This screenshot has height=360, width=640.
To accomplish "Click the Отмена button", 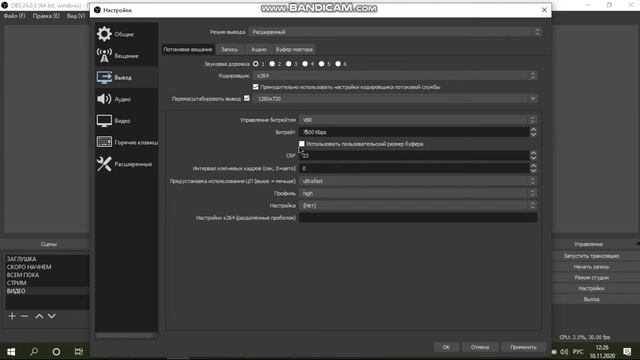I will click(480, 347).
